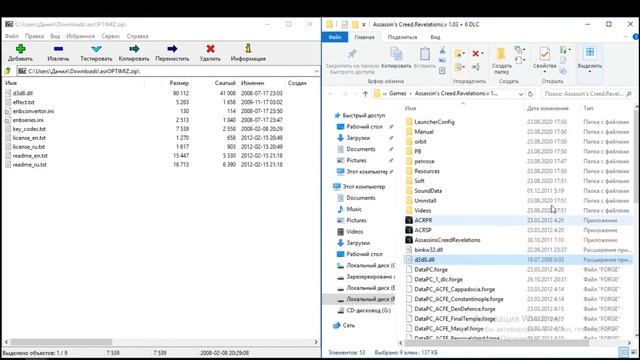Select CD-дисковод (G:) in navigation pane

pos(369,310)
